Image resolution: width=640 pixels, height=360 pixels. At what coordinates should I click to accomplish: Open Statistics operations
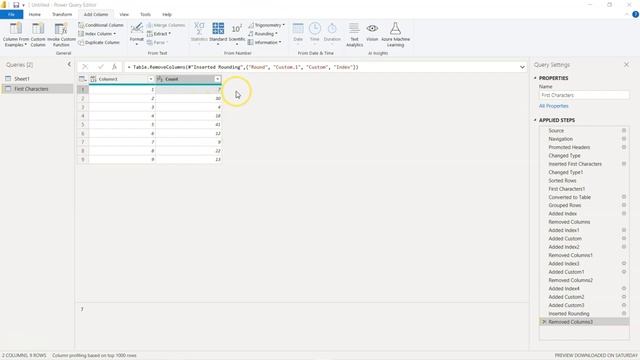tap(199, 33)
